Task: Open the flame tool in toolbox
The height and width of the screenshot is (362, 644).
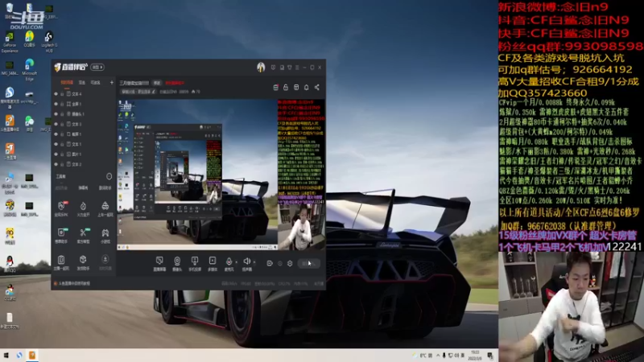Action: pyautogui.click(x=84, y=208)
